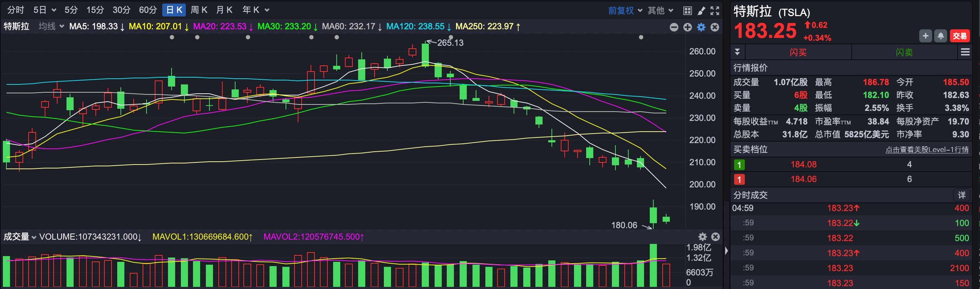
Task: Click the MA250: 223.97 legend entry
Action: [488, 27]
